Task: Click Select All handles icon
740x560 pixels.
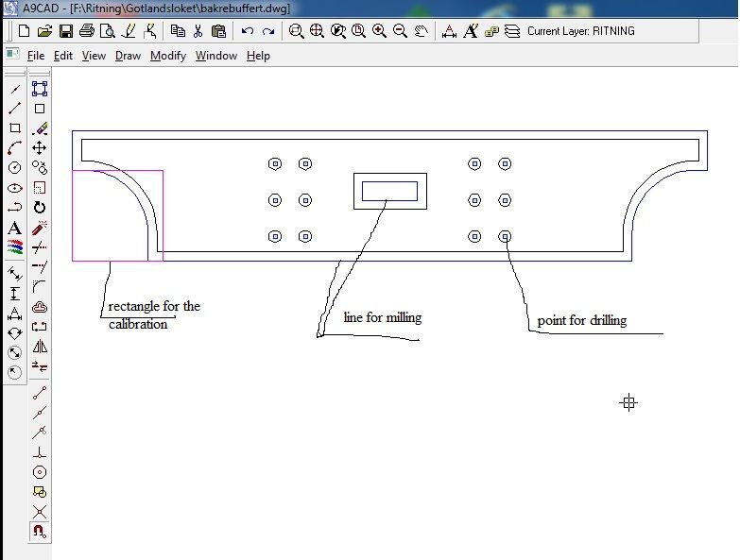Action: (x=40, y=89)
